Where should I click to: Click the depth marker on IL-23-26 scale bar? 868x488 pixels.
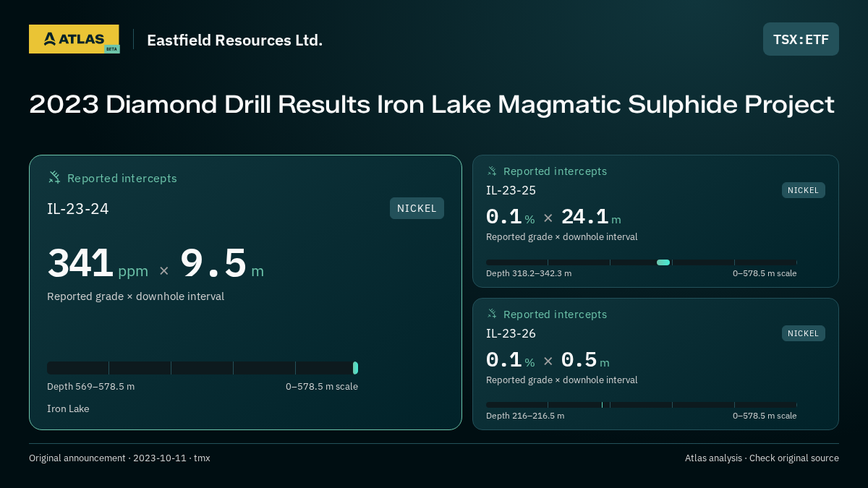click(x=602, y=405)
